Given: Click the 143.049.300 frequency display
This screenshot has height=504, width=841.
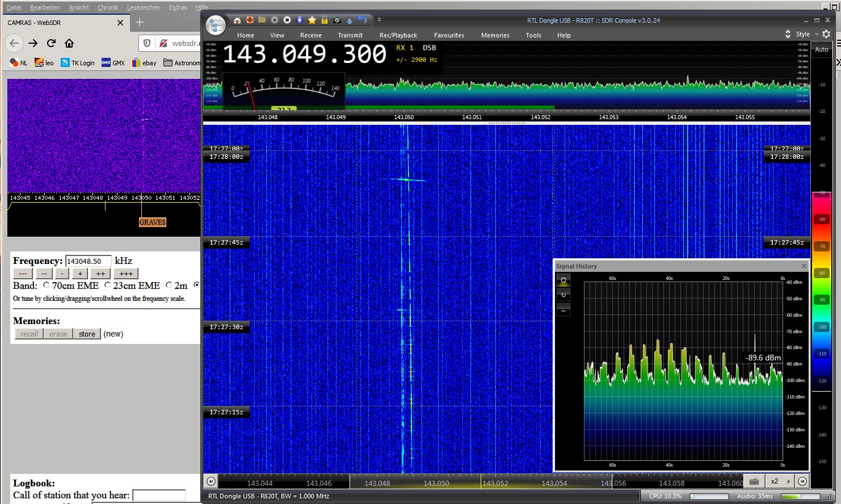Looking at the screenshot, I should coord(305,54).
